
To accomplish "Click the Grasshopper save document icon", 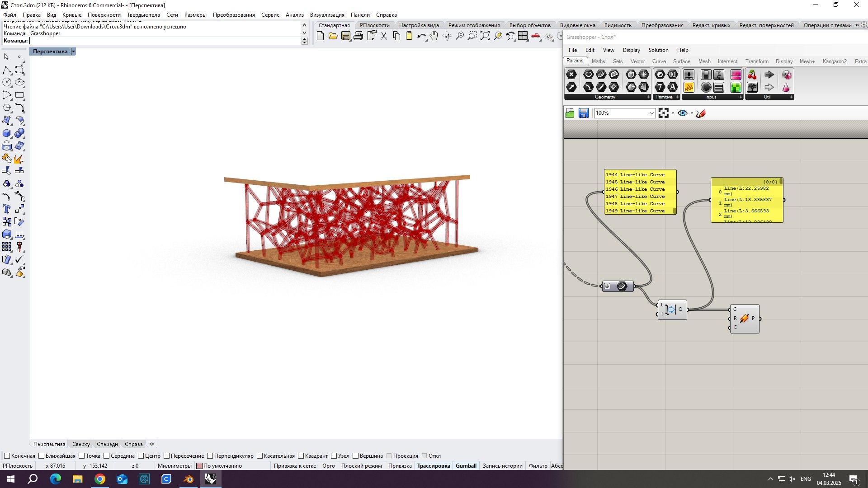I will point(583,113).
